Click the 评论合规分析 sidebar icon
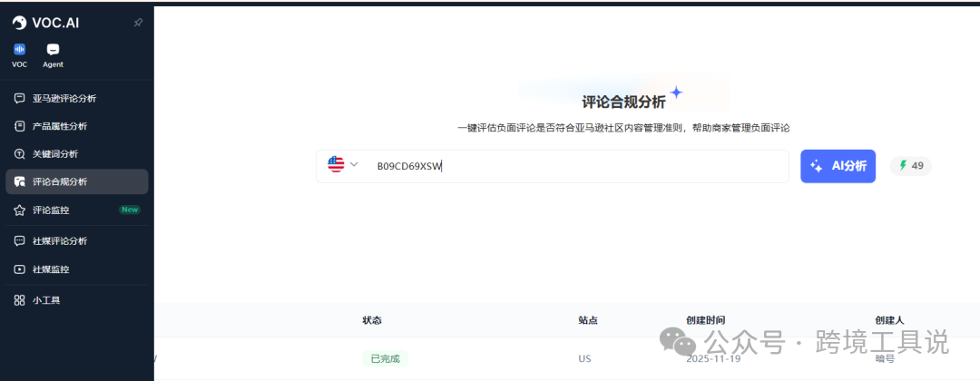Viewport: 980px width, 381px height. click(x=19, y=181)
